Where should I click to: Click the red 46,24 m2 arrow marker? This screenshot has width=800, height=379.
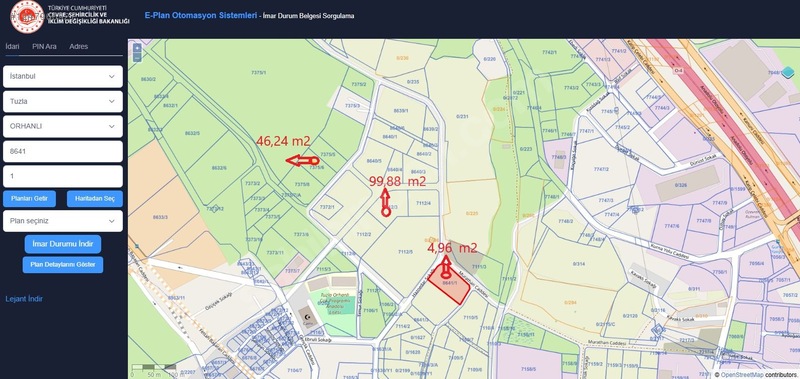(302, 161)
